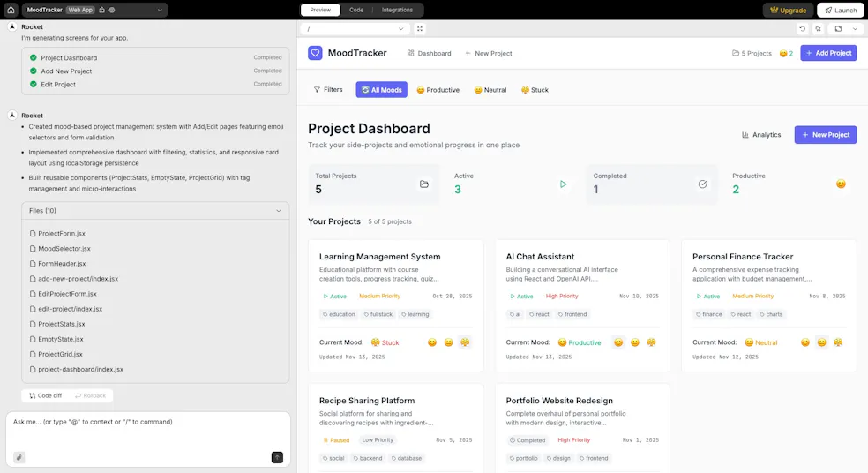Screen dimensions: 868x473
Task: Click the Add Project header button
Action: click(828, 53)
